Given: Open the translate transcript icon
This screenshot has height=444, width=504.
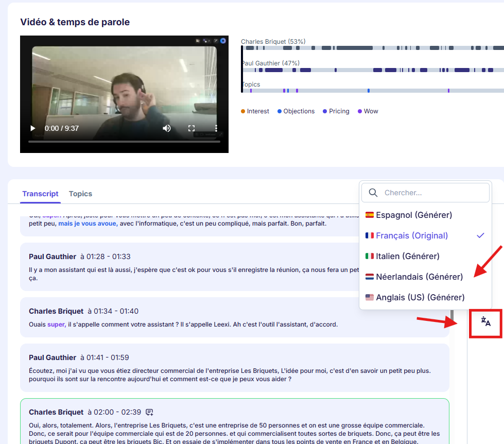Looking at the screenshot, I should tap(485, 321).
